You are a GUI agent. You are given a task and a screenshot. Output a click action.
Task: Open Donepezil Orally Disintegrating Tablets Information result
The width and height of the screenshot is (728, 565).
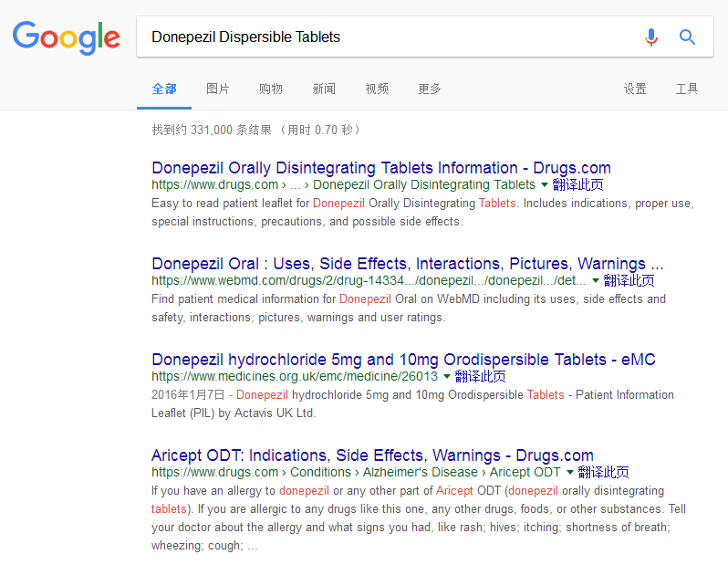tap(381, 168)
